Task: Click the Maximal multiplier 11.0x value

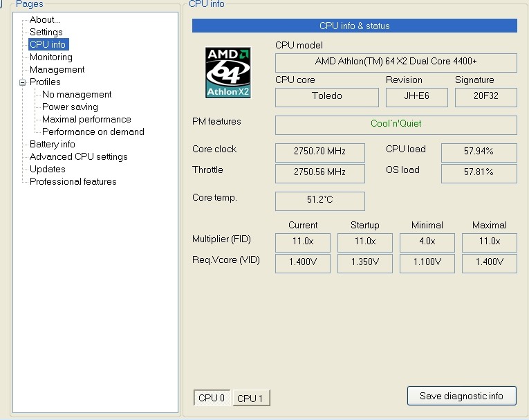Action: 489,242
